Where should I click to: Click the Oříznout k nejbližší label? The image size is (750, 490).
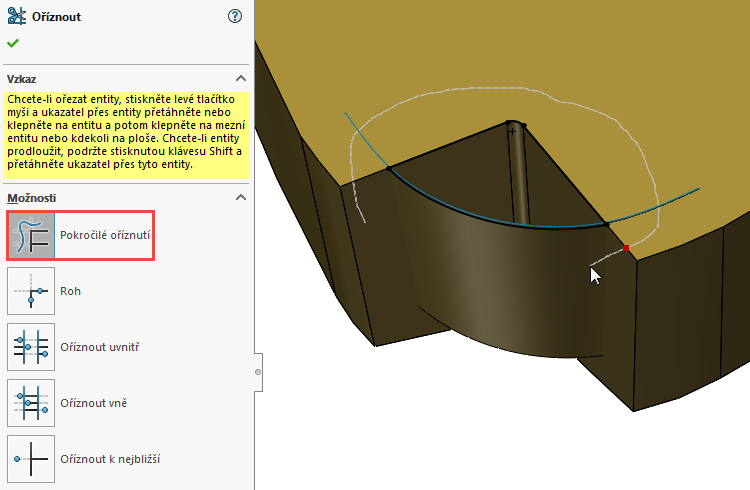coord(110,459)
